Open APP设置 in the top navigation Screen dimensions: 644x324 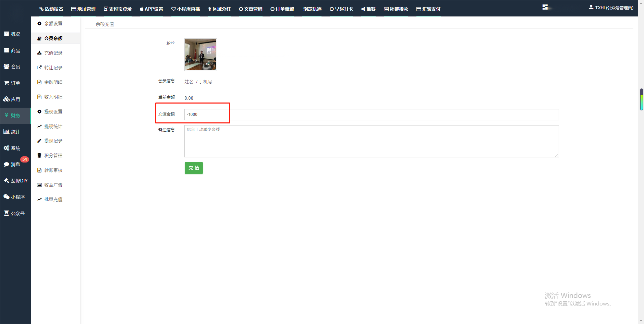pyautogui.click(x=151, y=9)
